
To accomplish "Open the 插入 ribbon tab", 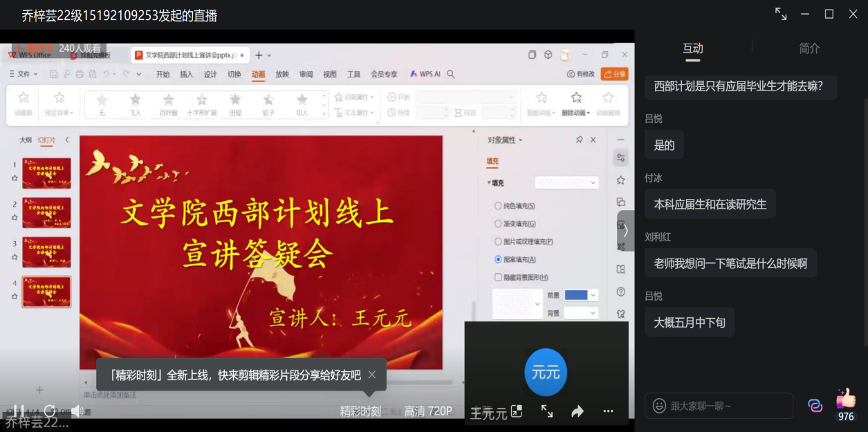I will coord(186,75).
